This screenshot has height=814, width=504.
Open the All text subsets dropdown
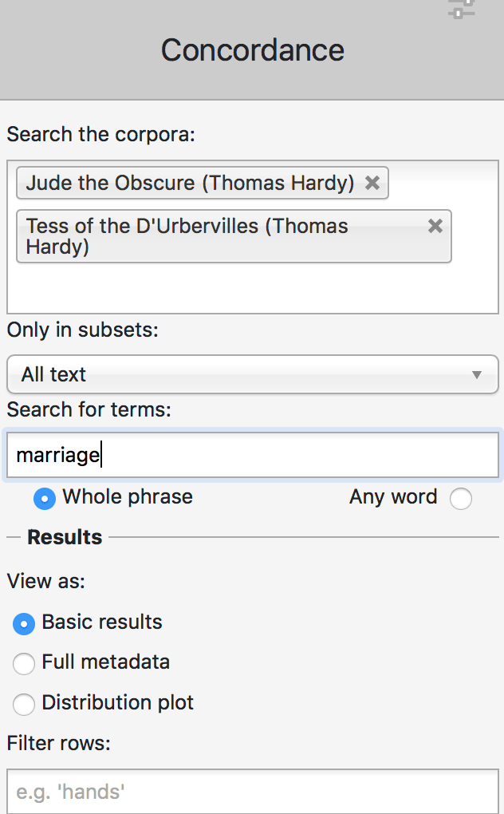(252, 374)
